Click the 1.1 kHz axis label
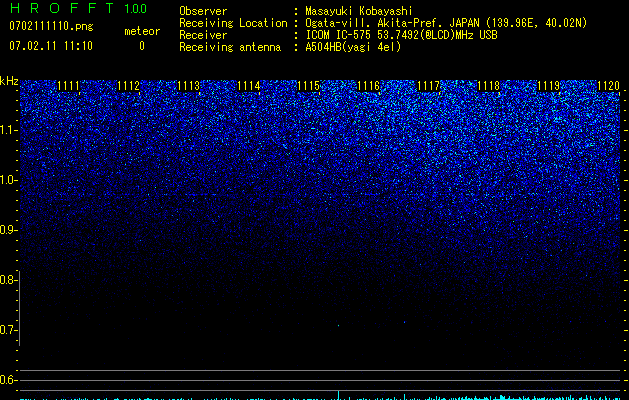 coord(9,130)
